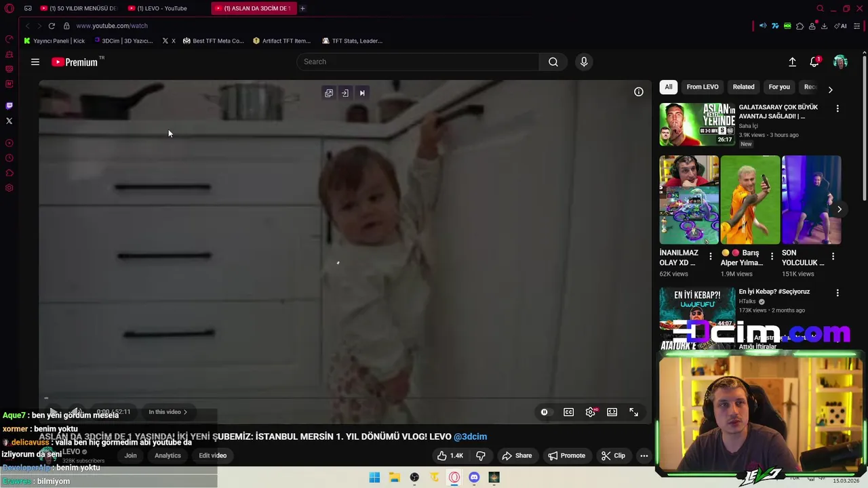The image size is (868, 488).
Task: Toggle the video autoplay switch
Action: 544,412
